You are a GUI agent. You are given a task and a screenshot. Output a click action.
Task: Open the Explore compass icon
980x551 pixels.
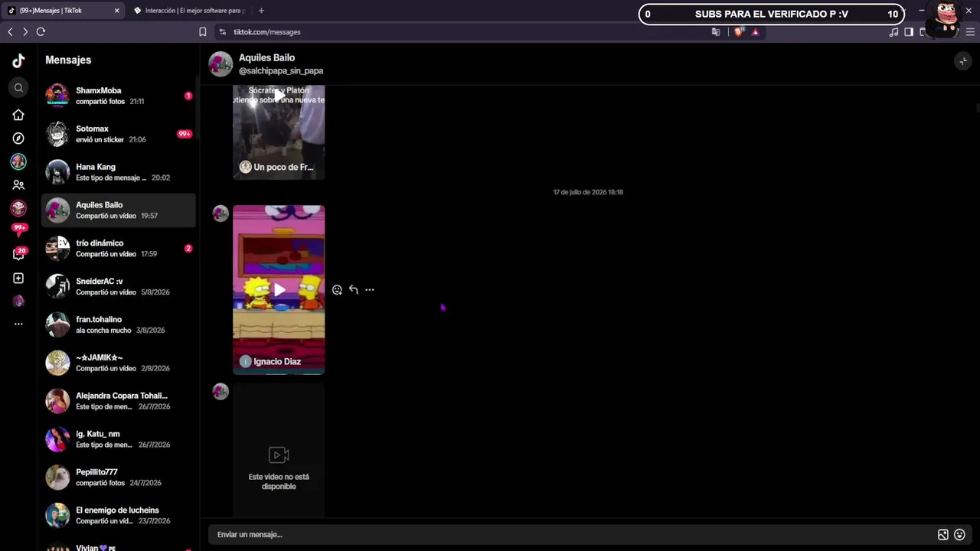[x=18, y=139]
